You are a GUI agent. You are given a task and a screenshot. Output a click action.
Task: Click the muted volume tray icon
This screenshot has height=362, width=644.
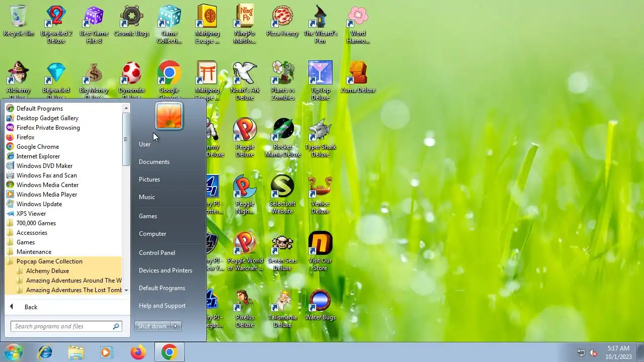tap(594, 352)
